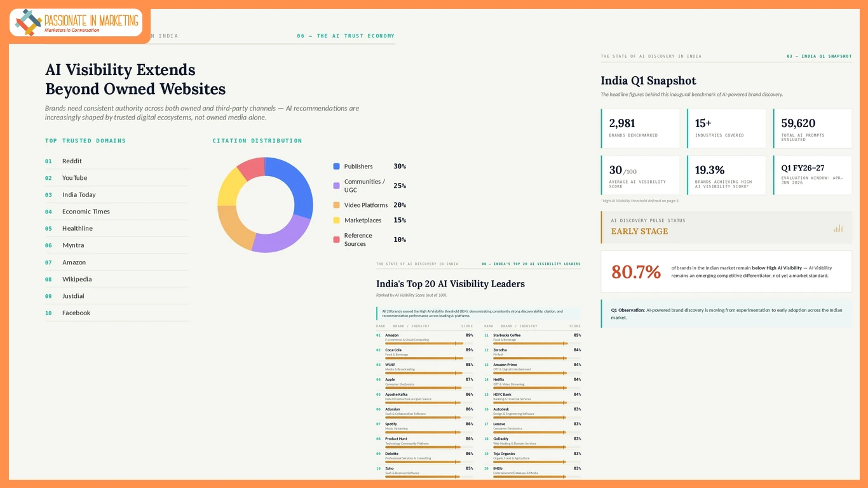
Task: Click the '03 — India Q1 Snapshot' header label
Action: pyautogui.click(x=819, y=57)
